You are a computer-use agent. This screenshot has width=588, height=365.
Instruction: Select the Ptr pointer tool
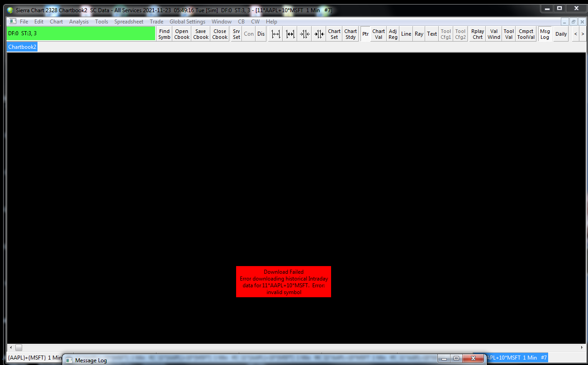tap(365, 34)
